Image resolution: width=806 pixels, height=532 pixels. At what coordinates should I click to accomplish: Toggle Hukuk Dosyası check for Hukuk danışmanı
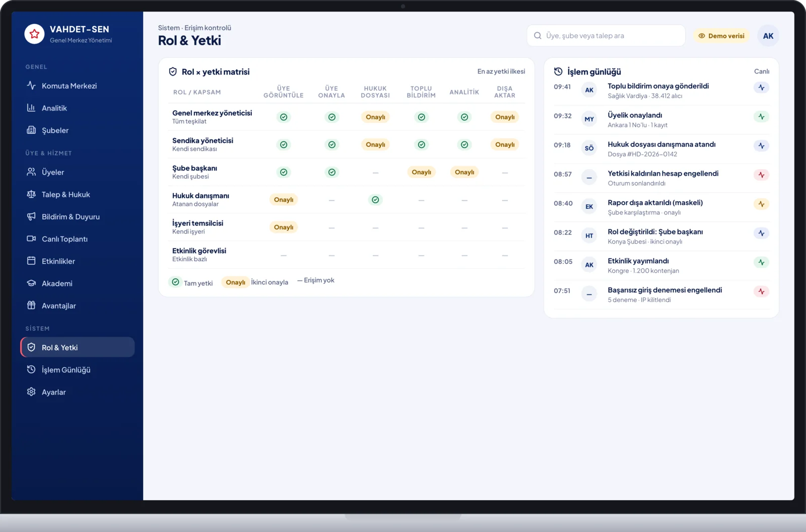click(x=375, y=200)
